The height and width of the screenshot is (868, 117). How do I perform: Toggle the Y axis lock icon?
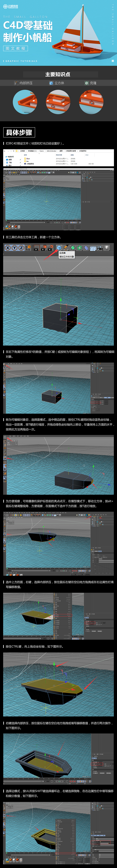point(15,248)
